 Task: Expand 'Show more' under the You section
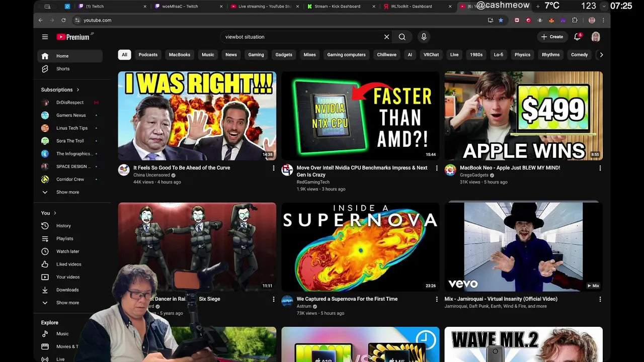tap(70, 303)
